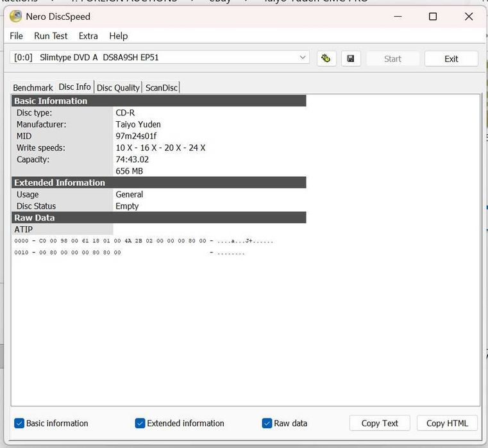This screenshot has height=448, width=488.
Task: Switch to the ScanDisc tab
Action: click(161, 88)
